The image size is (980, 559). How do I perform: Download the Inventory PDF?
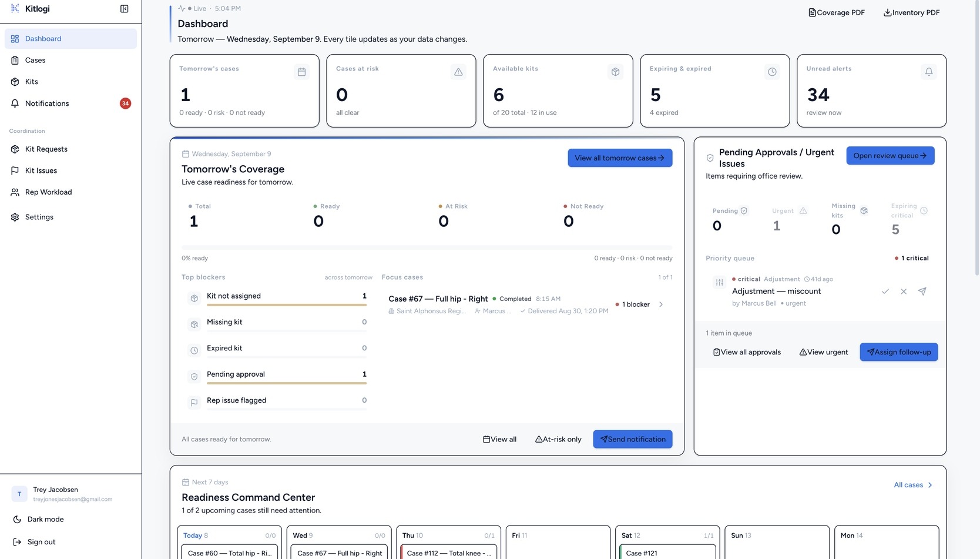911,12
